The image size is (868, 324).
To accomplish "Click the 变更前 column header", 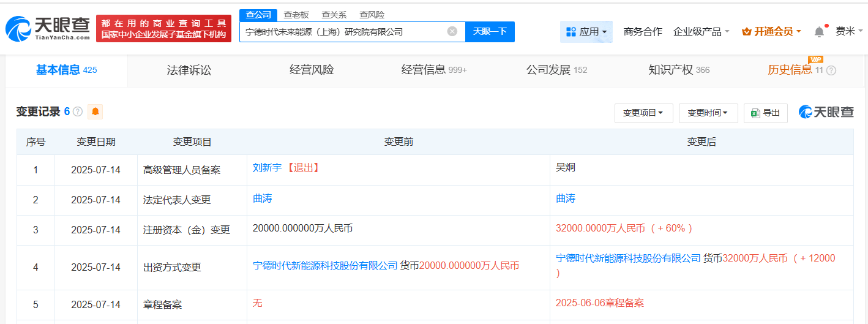I will tap(398, 142).
